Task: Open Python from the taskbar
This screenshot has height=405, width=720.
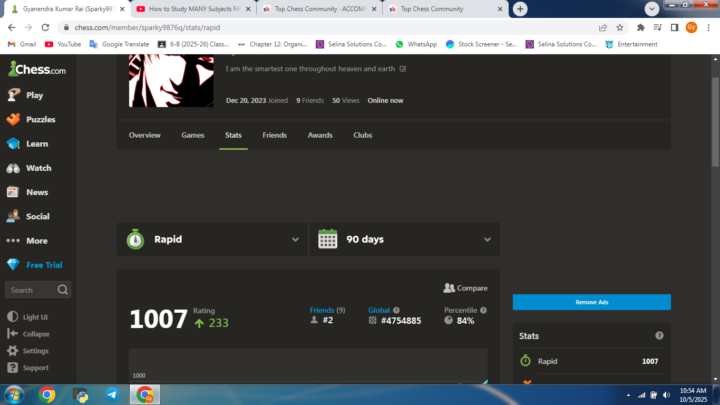Action: pos(80,394)
